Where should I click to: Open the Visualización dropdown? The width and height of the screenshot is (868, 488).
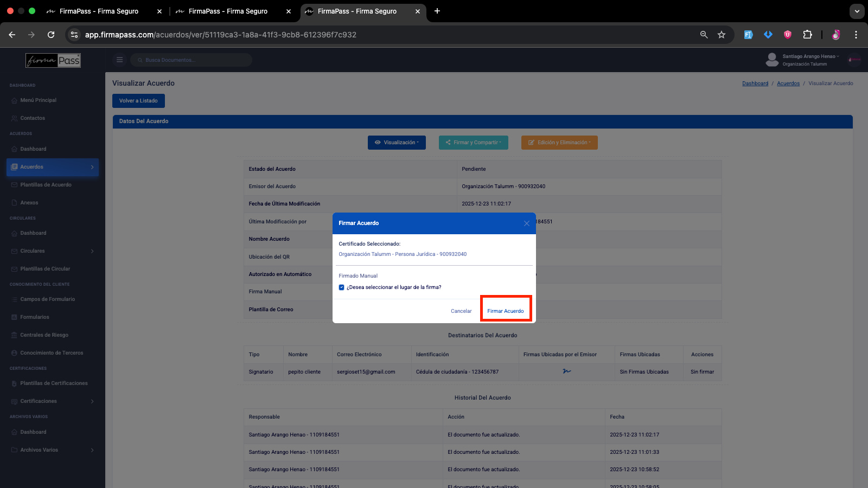[x=397, y=143]
